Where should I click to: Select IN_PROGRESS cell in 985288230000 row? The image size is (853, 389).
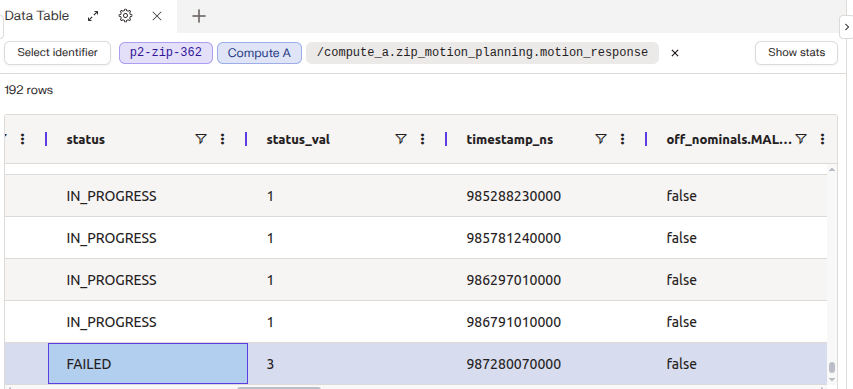pyautogui.click(x=148, y=196)
